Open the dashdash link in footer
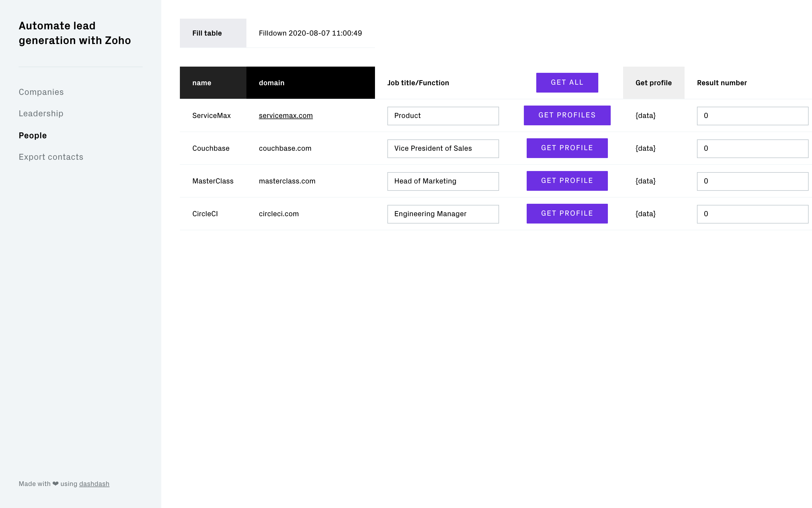 coord(94,484)
